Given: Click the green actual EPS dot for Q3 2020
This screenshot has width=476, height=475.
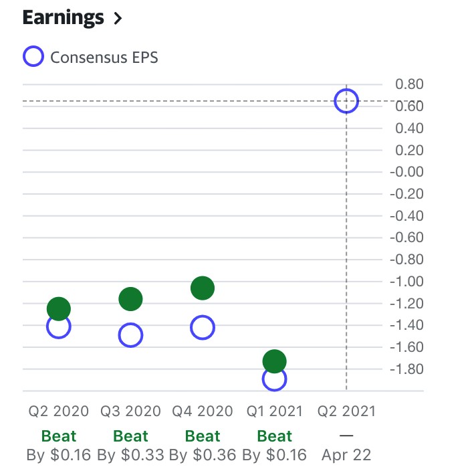Looking at the screenshot, I should pyautogui.click(x=130, y=299).
